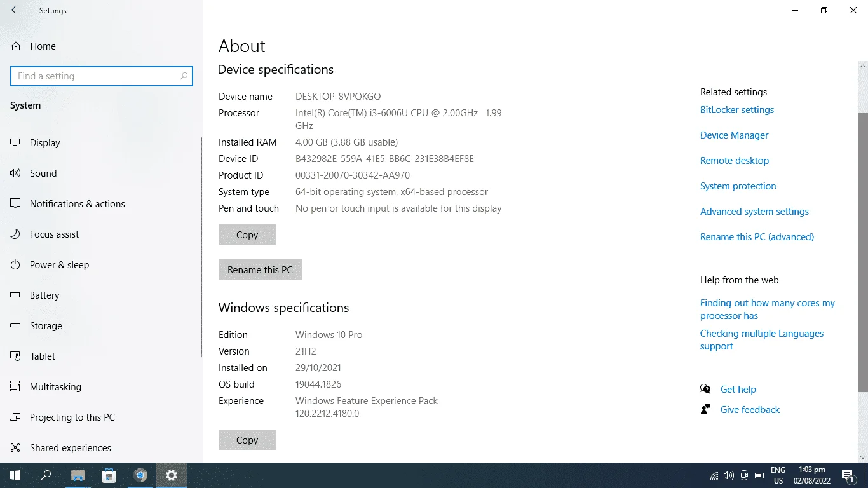Open BitLocker settings link
This screenshot has height=488, width=868.
point(737,110)
